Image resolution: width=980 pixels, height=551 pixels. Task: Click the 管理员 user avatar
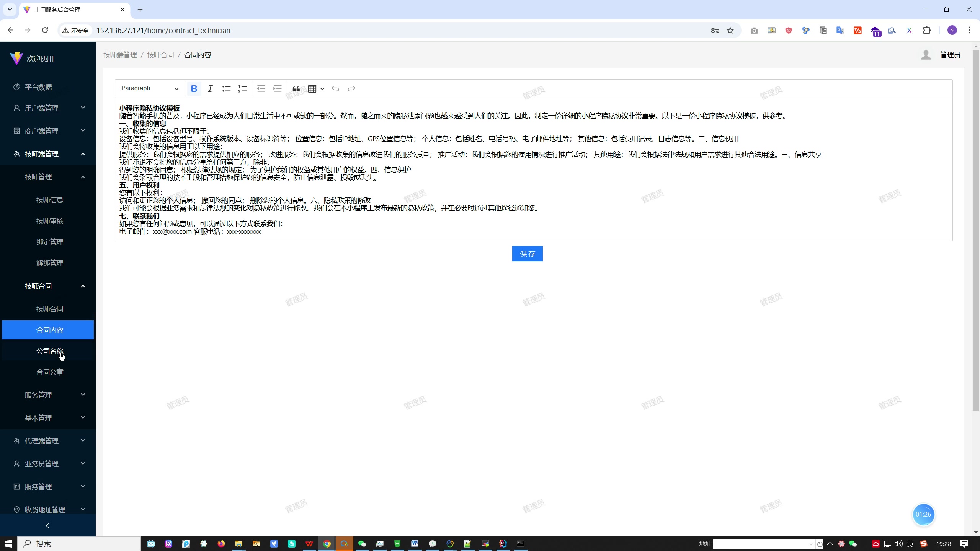coord(926,55)
